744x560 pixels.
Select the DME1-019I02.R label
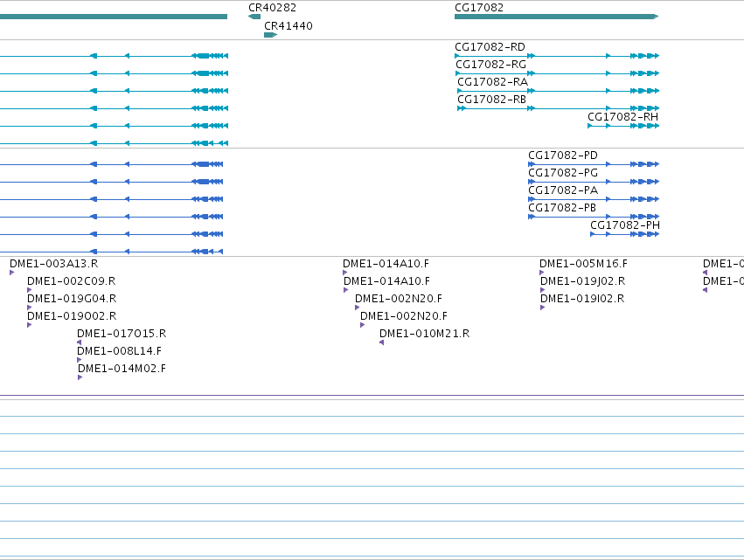582,299
